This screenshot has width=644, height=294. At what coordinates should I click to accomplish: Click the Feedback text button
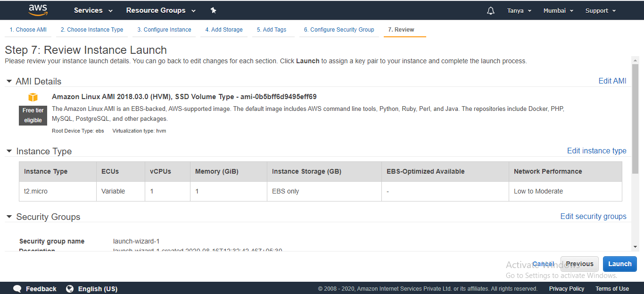pos(41,289)
